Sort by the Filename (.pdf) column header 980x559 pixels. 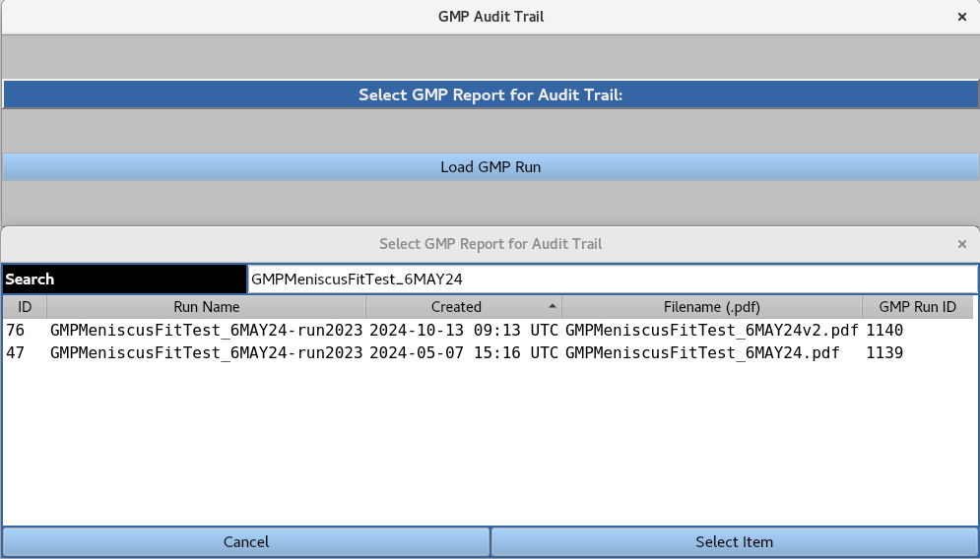712,307
